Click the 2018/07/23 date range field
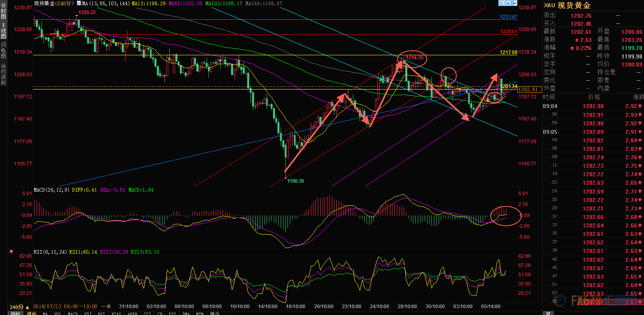644x315 pixels. coord(65,307)
